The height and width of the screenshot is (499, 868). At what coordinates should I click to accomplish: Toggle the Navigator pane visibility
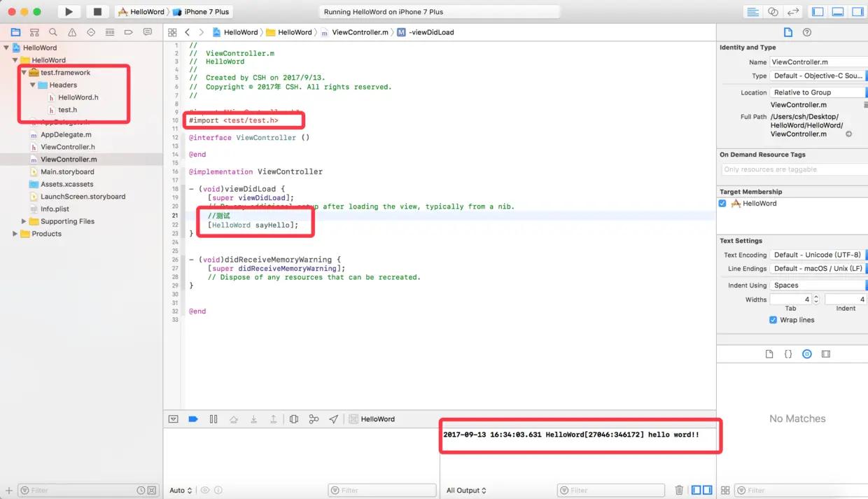pyautogui.click(x=818, y=12)
